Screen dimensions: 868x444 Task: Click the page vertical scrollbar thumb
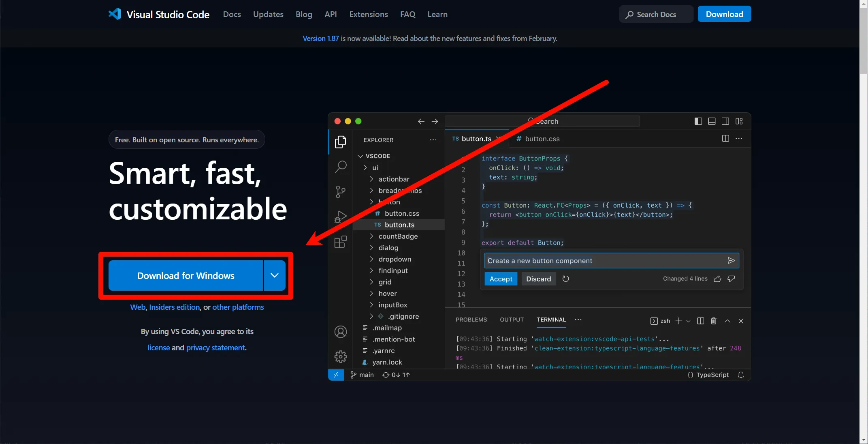pyautogui.click(x=864, y=41)
